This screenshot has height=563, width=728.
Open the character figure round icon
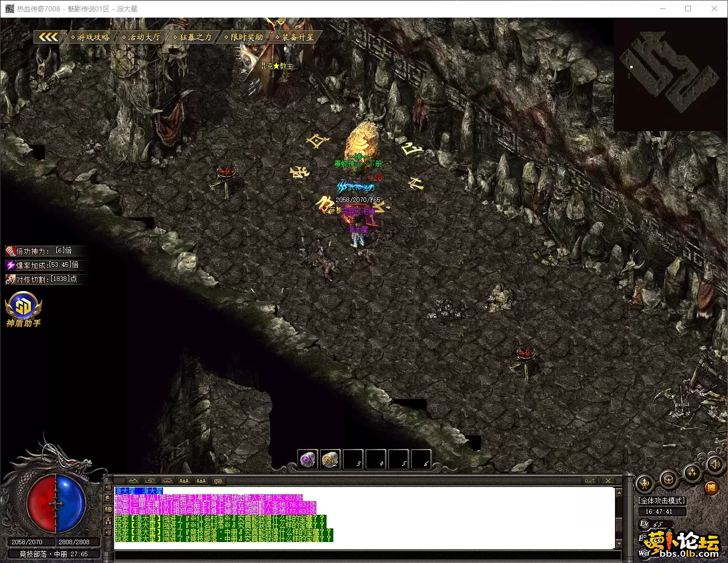[x=644, y=484]
